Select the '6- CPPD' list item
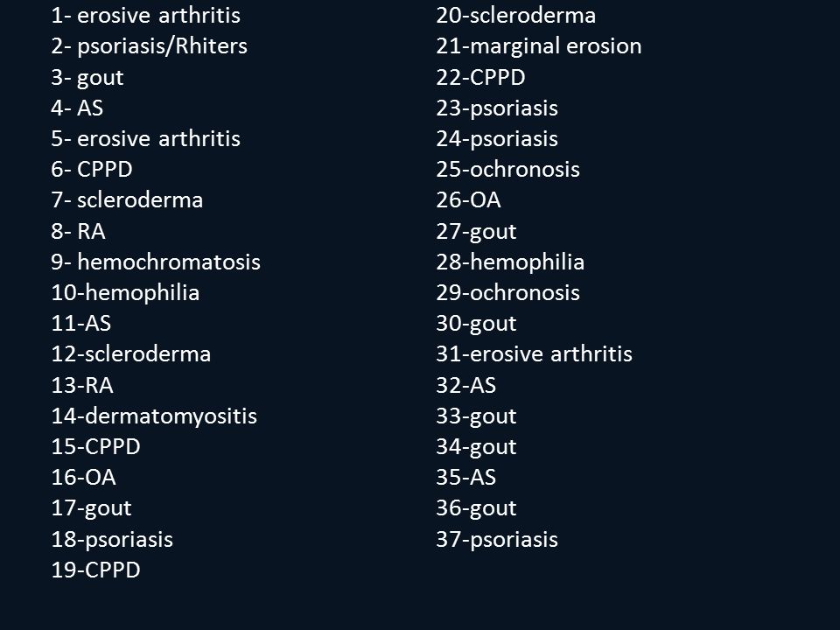The height and width of the screenshot is (630, 840). click(92, 169)
